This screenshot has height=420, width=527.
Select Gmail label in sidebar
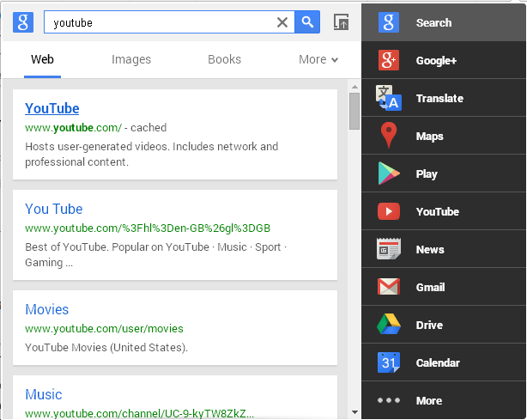pos(431,287)
